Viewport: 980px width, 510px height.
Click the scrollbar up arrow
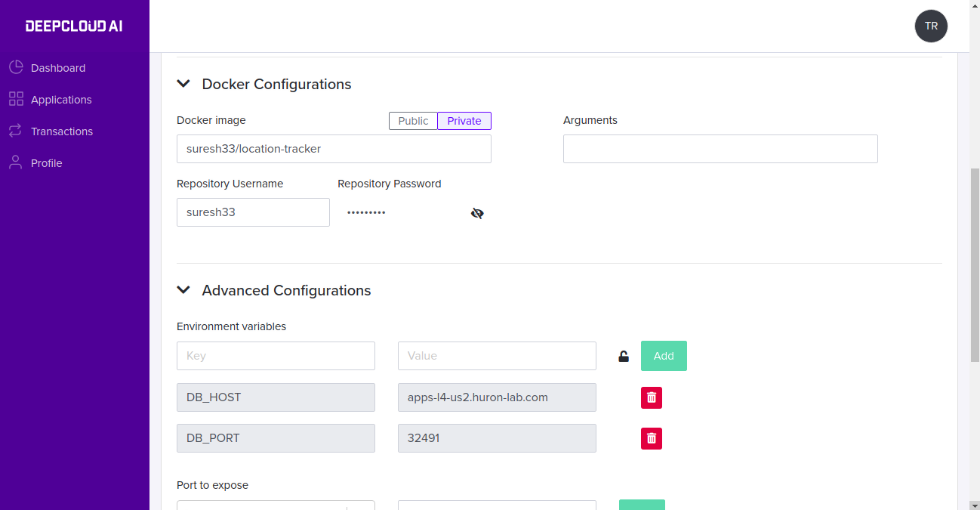(x=974, y=6)
